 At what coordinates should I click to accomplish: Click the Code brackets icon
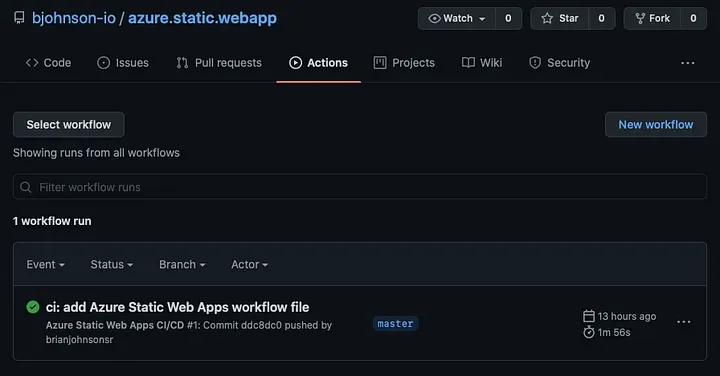(x=32, y=63)
